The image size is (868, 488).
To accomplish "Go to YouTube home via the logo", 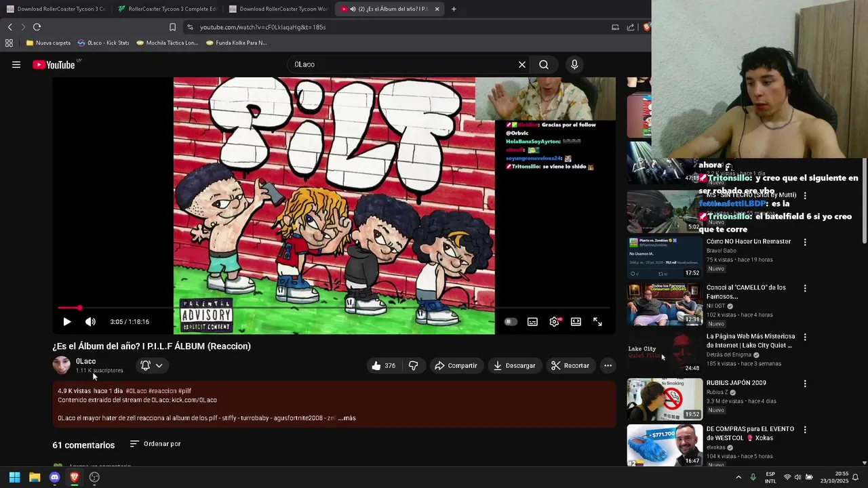I will (54, 64).
